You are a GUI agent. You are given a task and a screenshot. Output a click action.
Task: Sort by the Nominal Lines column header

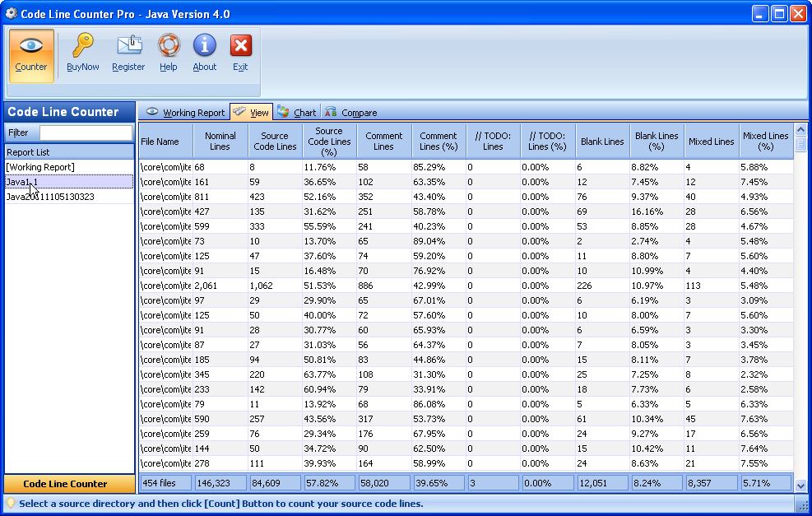[x=220, y=142]
